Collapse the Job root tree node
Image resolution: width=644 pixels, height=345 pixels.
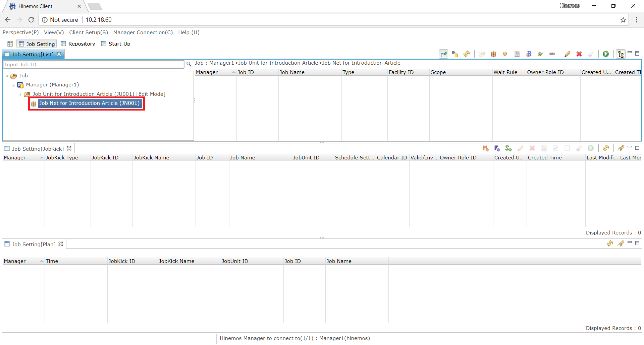point(7,76)
